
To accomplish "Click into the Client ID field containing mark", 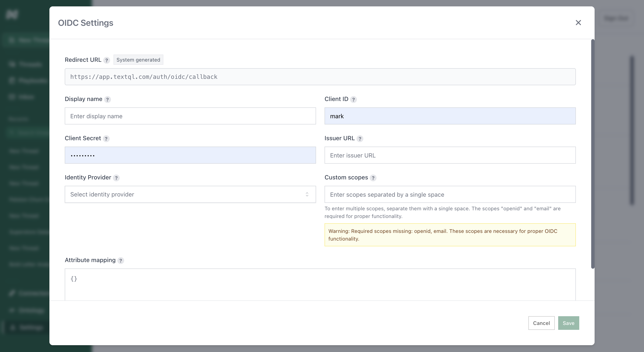I will point(450,116).
